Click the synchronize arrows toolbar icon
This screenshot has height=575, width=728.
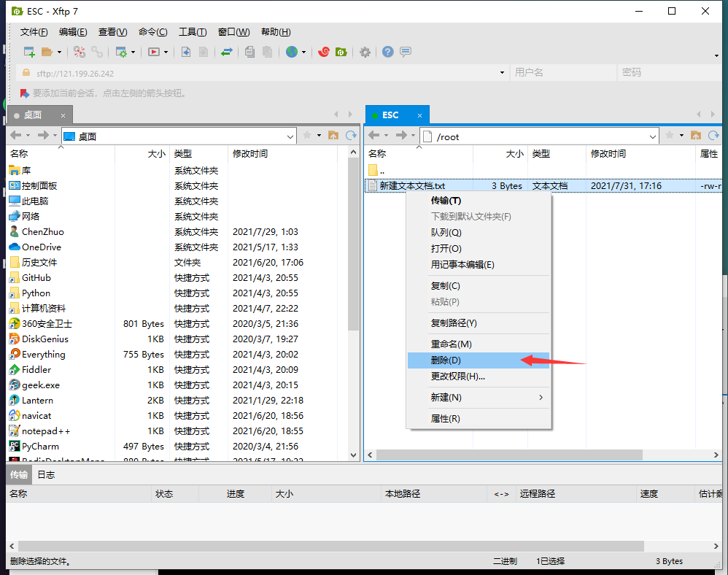point(228,52)
